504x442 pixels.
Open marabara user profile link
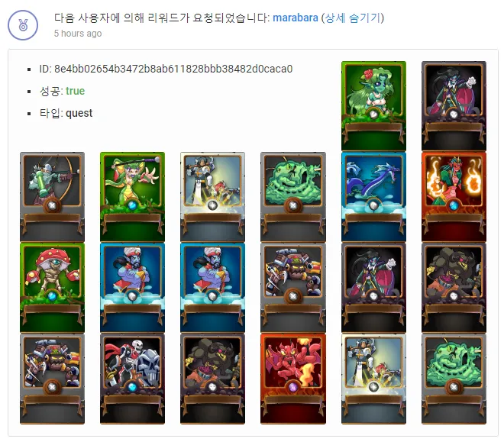295,18
